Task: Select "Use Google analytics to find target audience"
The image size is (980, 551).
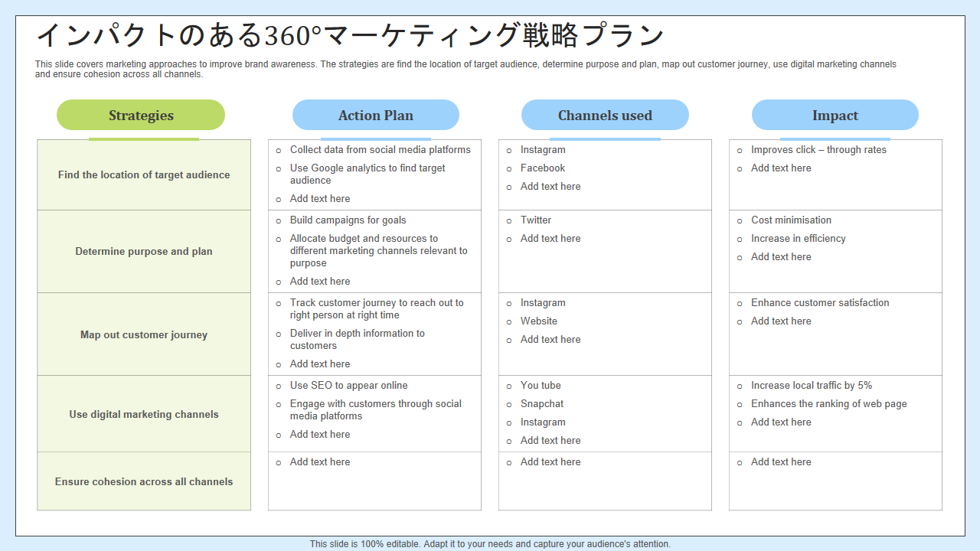Action: click(367, 174)
